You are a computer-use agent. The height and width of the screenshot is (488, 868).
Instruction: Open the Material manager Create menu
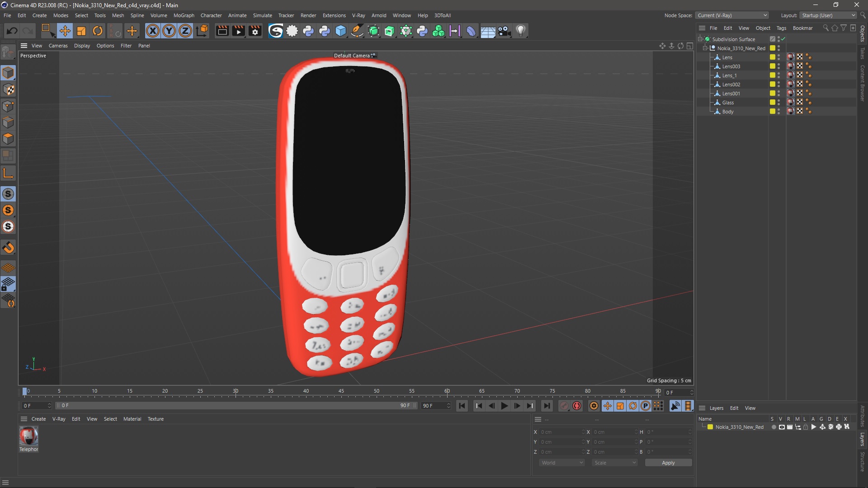tap(38, 419)
